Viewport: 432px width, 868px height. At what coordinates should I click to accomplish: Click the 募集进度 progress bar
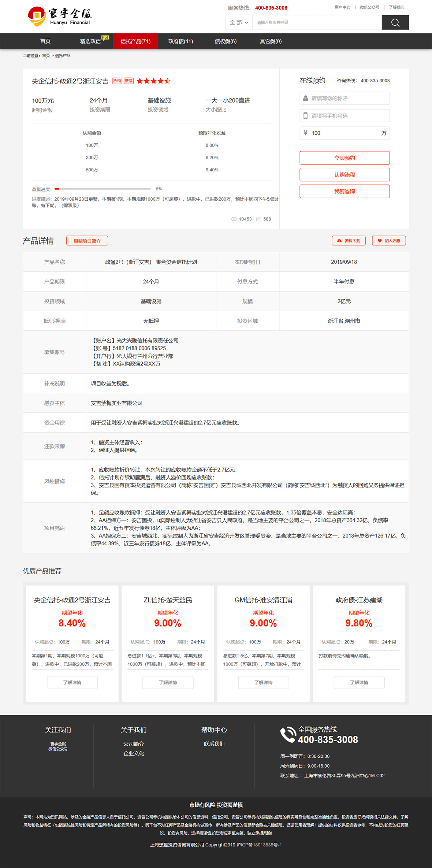pyautogui.click(x=103, y=189)
